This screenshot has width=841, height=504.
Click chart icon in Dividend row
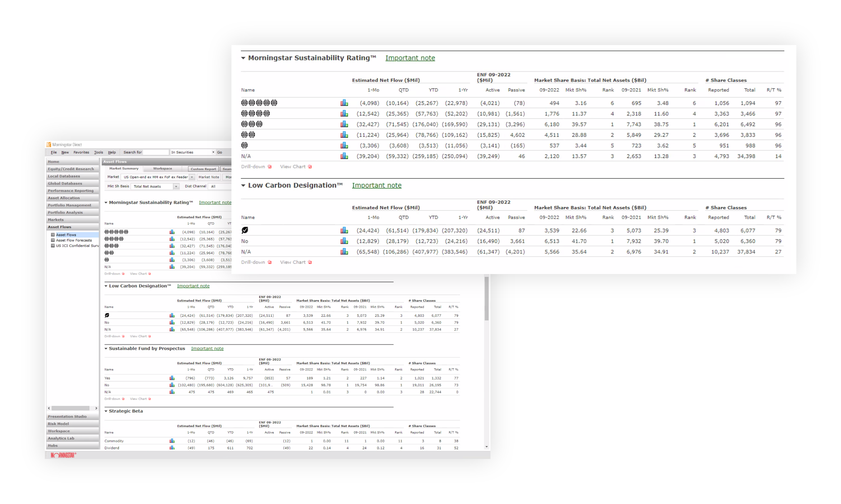[x=172, y=448]
